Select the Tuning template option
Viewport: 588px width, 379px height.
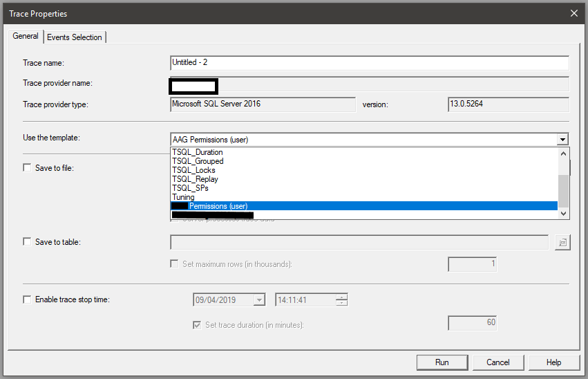(x=183, y=197)
